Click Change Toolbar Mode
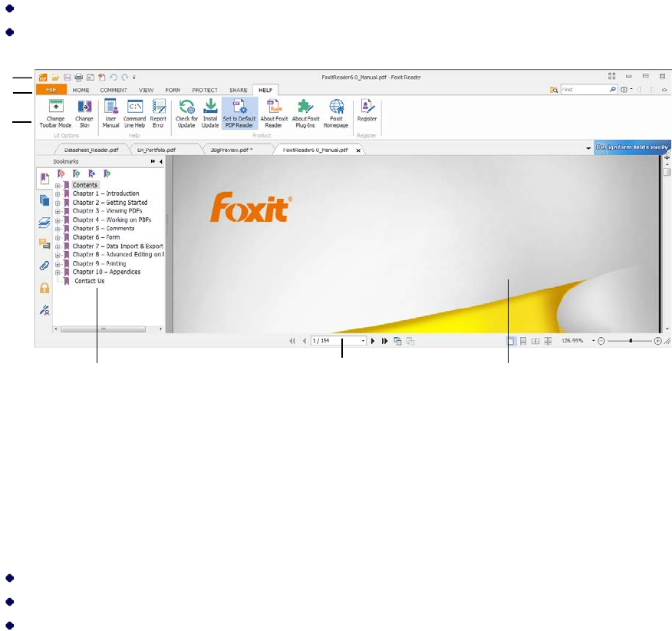This screenshot has height=631, width=672. [55, 114]
